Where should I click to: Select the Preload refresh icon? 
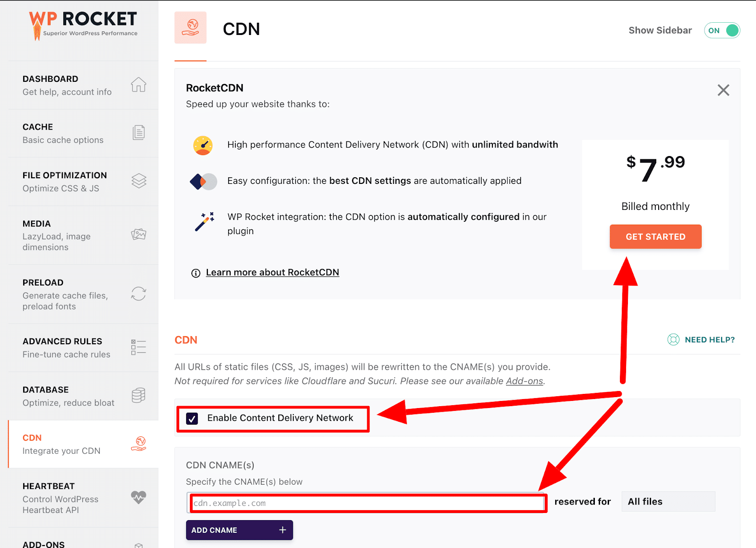138,294
